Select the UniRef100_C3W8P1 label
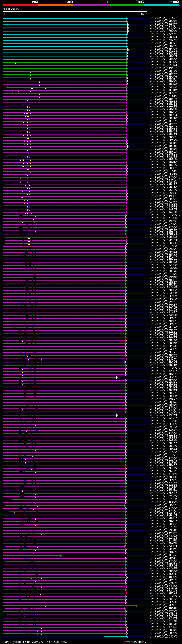182x644 pixels. 163,137
